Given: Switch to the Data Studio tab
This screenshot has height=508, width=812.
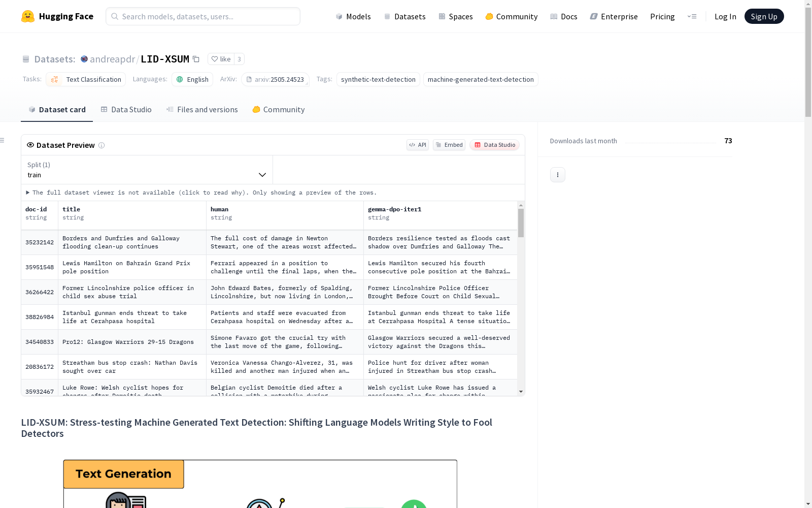Looking at the screenshot, I should [126, 110].
